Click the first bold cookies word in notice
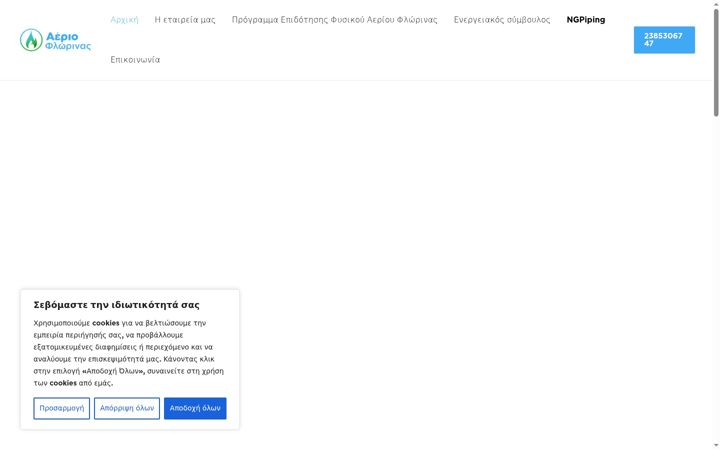720x450 pixels. 106,323
